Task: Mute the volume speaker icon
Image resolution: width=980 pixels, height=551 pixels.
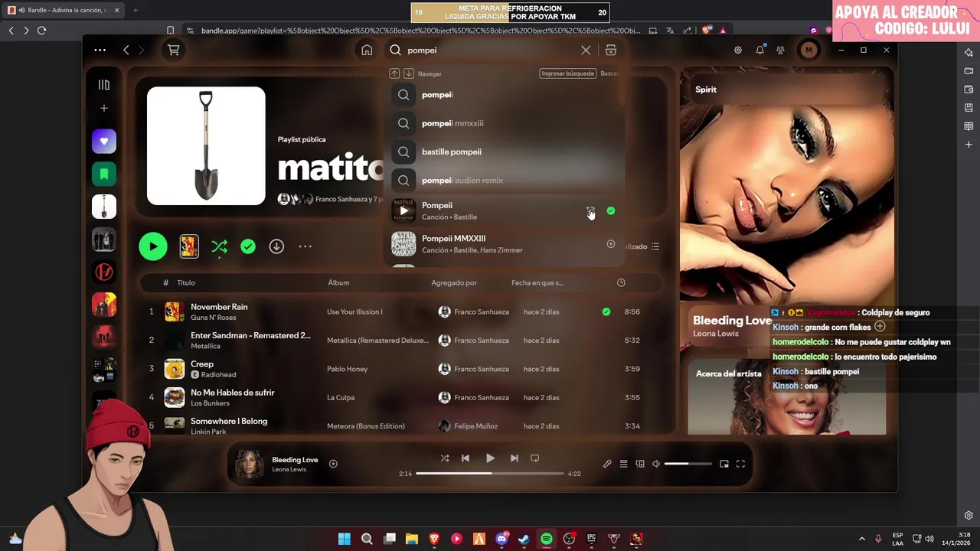Action: 656,464
